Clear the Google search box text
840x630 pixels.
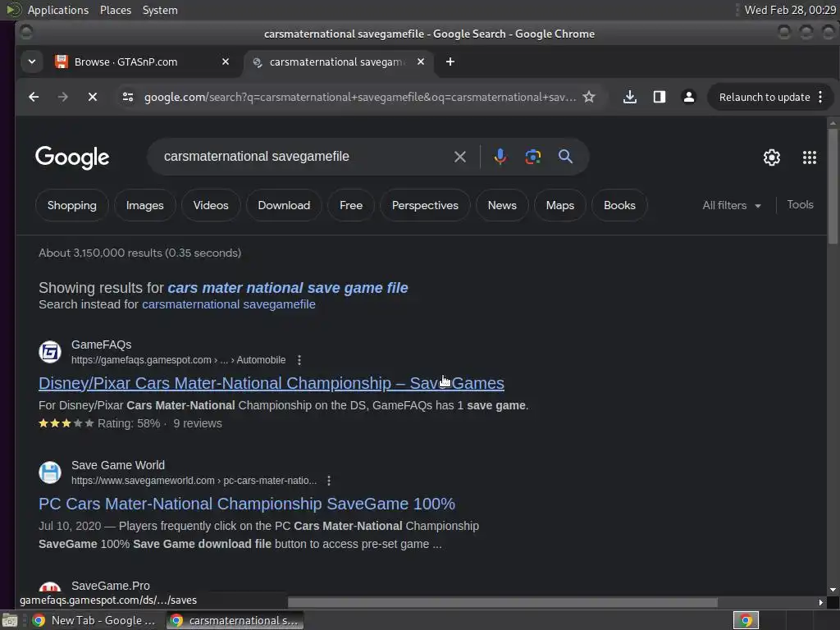tap(459, 157)
